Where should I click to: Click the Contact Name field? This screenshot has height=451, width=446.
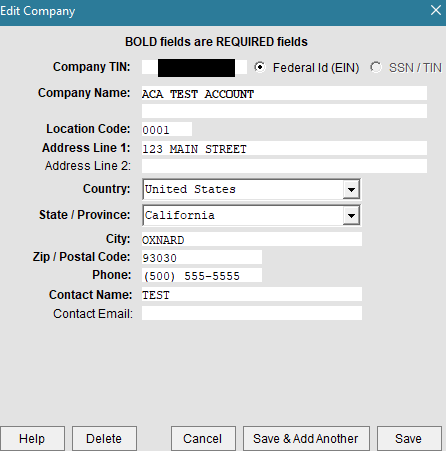(252, 294)
